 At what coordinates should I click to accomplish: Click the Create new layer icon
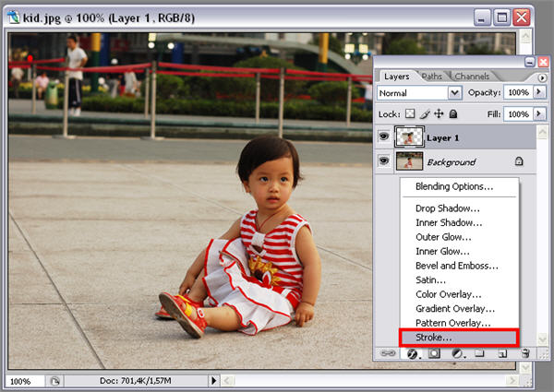click(x=502, y=353)
